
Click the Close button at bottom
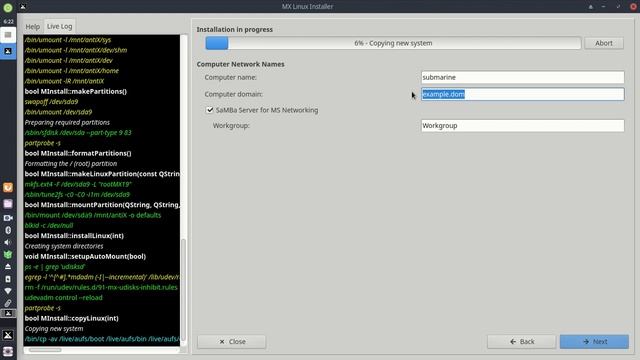(x=232, y=342)
